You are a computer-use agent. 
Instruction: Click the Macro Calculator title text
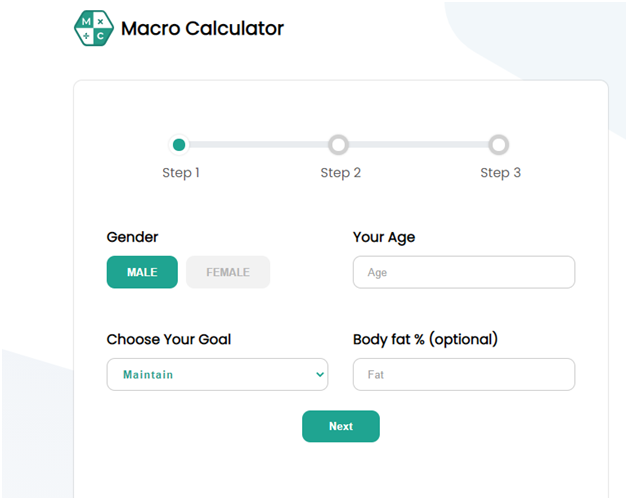click(x=202, y=28)
